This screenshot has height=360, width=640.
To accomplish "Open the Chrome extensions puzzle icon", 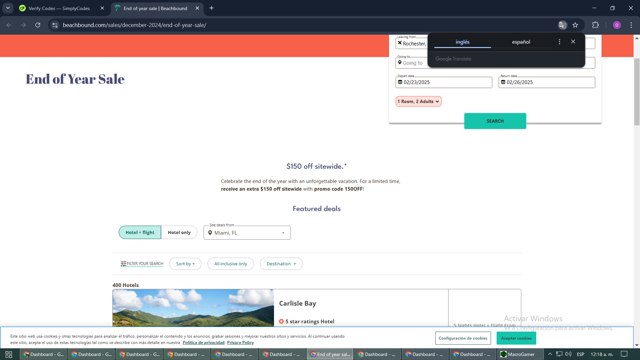I will click(595, 25).
